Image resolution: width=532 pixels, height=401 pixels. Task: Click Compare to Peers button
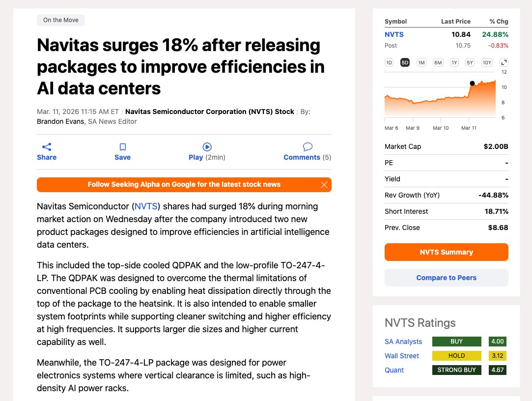click(446, 278)
